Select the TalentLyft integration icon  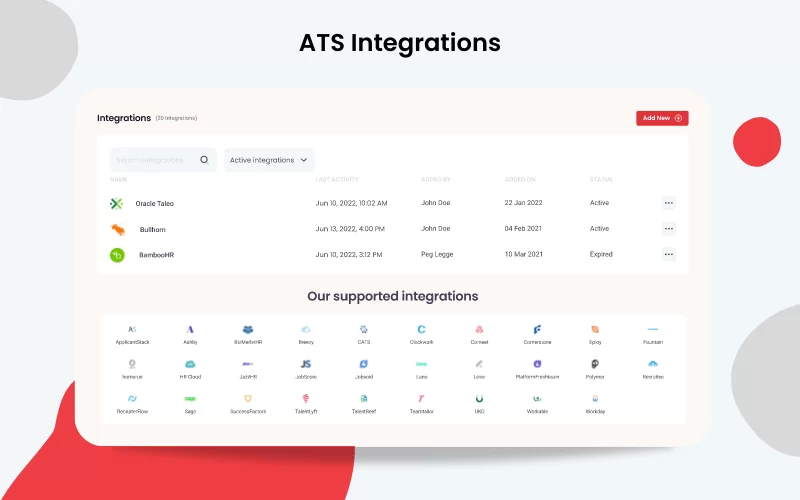pos(306,398)
